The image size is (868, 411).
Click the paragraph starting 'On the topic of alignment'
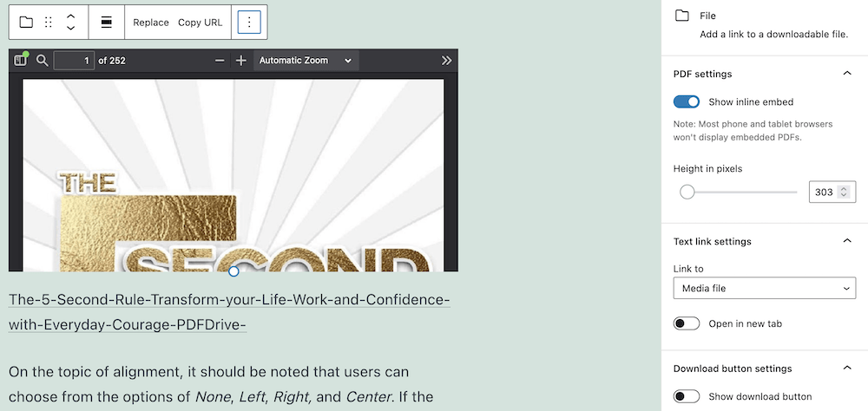[220, 384]
